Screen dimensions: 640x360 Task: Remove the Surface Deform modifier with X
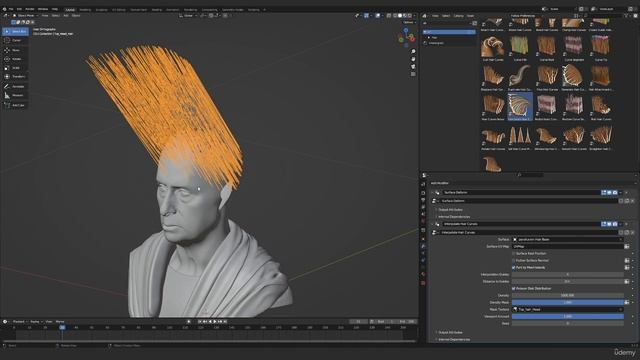coord(627,192)
